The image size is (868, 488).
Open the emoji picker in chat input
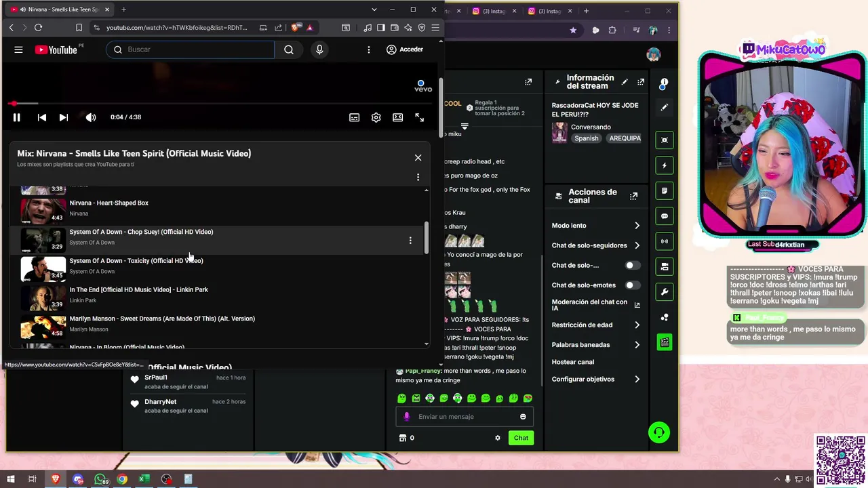tap(523, 417)
